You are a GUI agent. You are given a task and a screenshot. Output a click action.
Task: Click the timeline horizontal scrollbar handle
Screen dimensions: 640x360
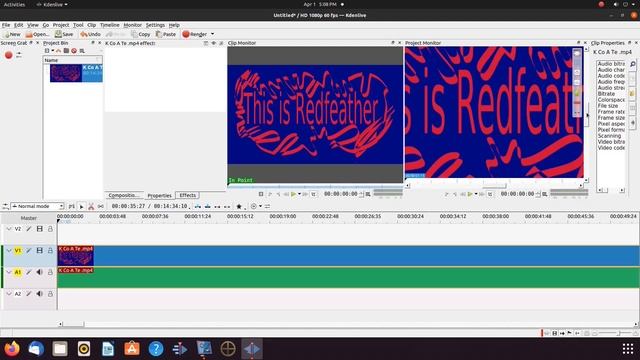tap(73, 324)
